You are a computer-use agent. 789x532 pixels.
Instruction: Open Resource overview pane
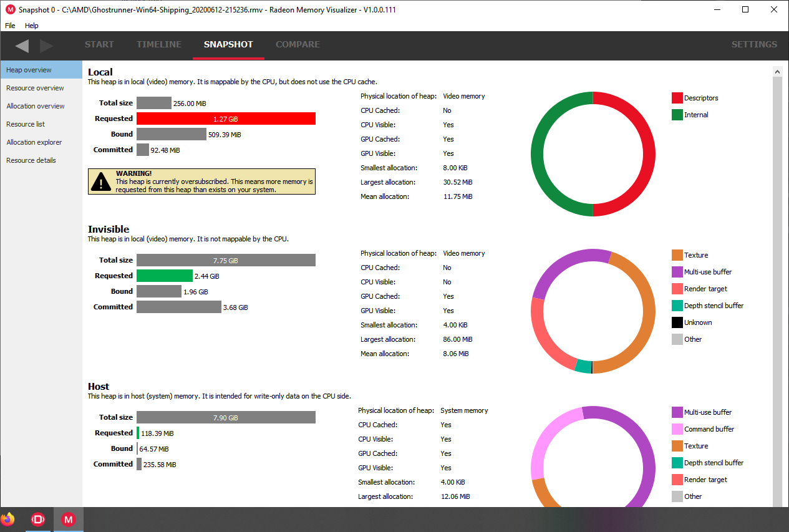tap(41, 88)
